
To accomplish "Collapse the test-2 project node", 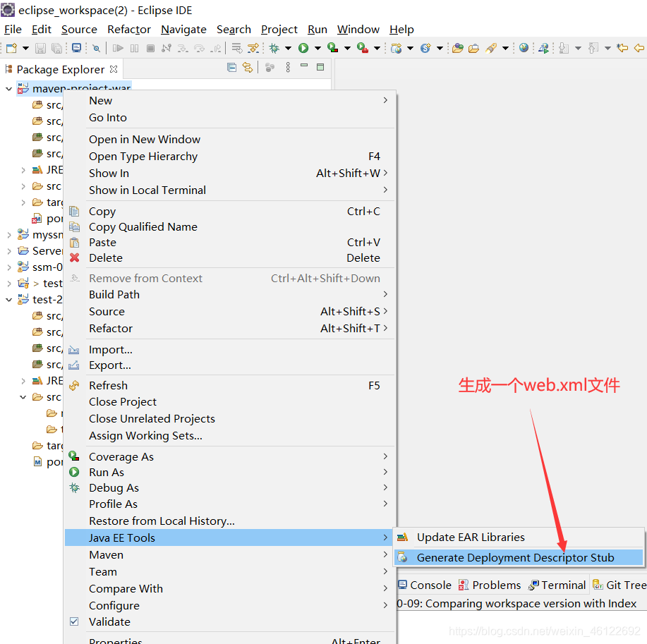I will click(8, 300).
